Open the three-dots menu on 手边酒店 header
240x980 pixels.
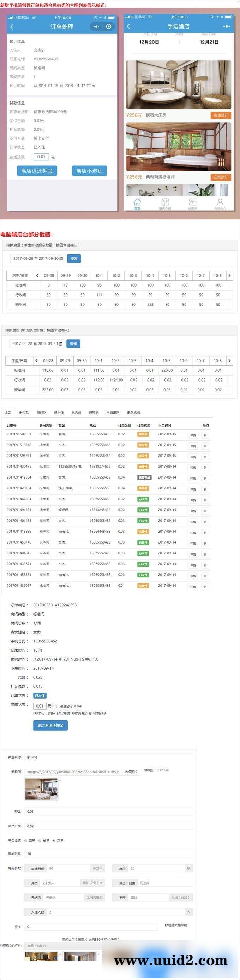coord(227,26)
